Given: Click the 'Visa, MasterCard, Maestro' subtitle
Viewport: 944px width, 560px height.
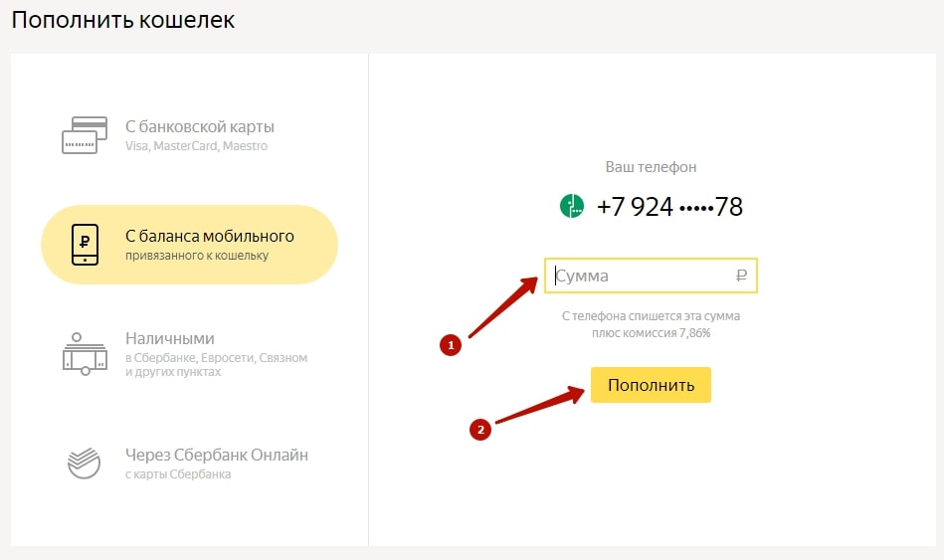Looking at the screenshot, I should 196,146.
